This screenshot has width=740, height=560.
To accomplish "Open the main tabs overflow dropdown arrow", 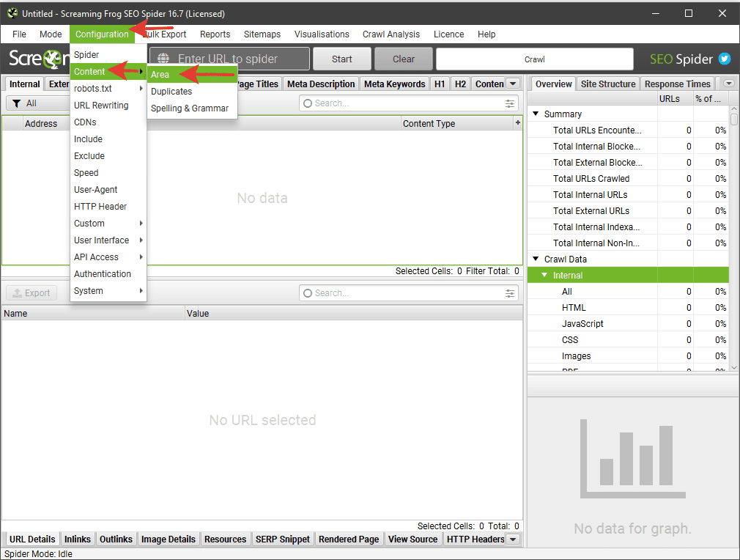I will click(513, 84).
